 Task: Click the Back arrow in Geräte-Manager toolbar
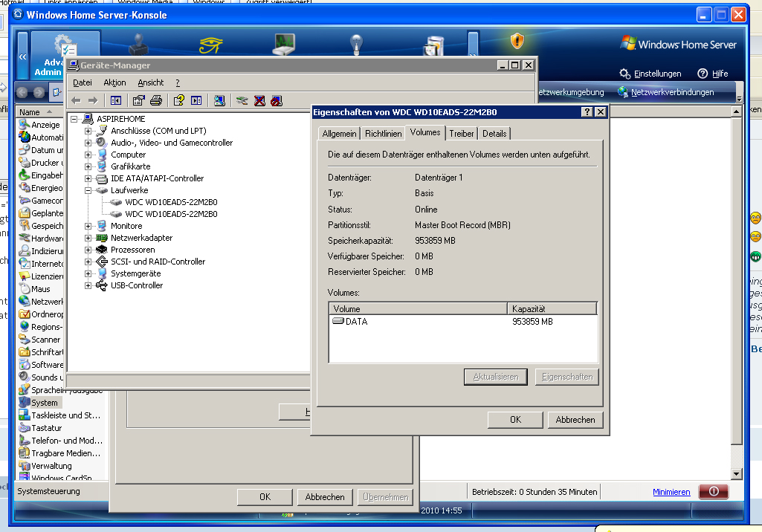point(76,100)
